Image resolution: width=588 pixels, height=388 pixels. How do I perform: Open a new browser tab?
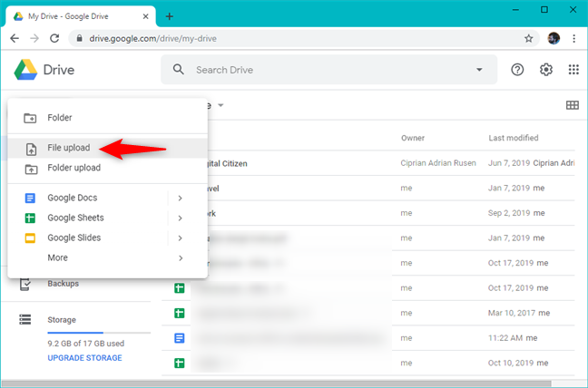[170, 16]
